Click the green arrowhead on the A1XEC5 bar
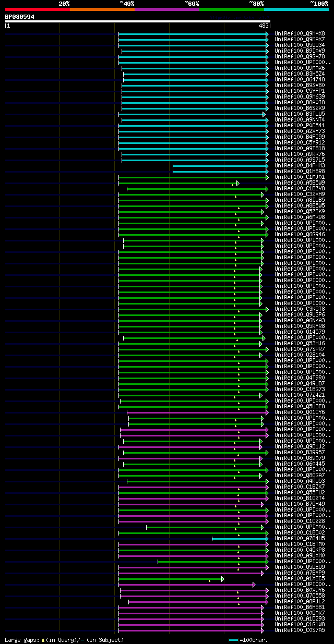Viewport: 334px width, 644px height. (223, 579)
